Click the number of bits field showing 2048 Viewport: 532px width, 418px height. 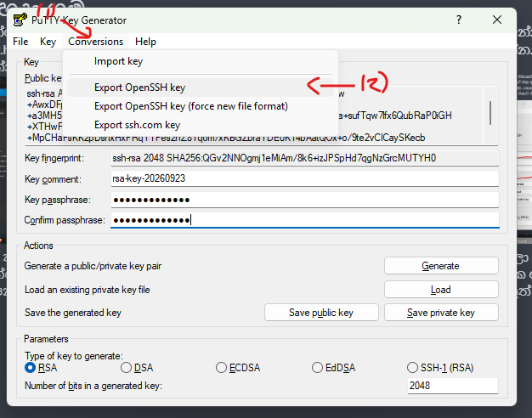point(453,386)
